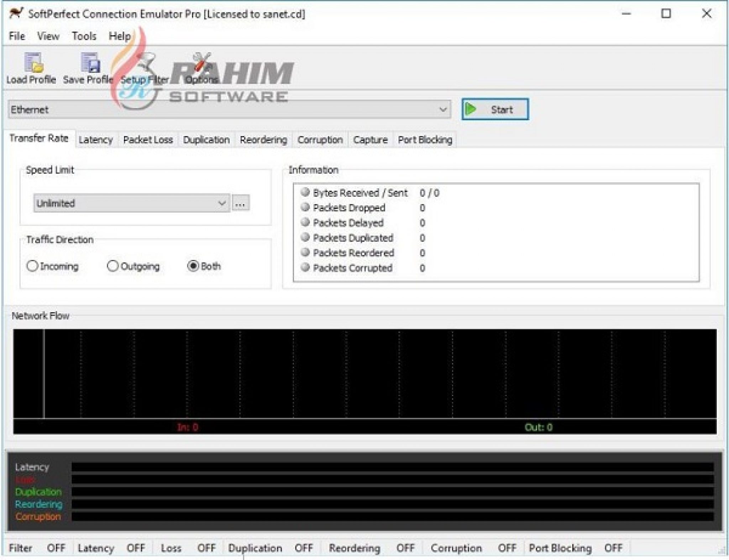729x560 pixels.
Task: Select the Incoming traffic direction radio
Action: [x=32, y=266]
